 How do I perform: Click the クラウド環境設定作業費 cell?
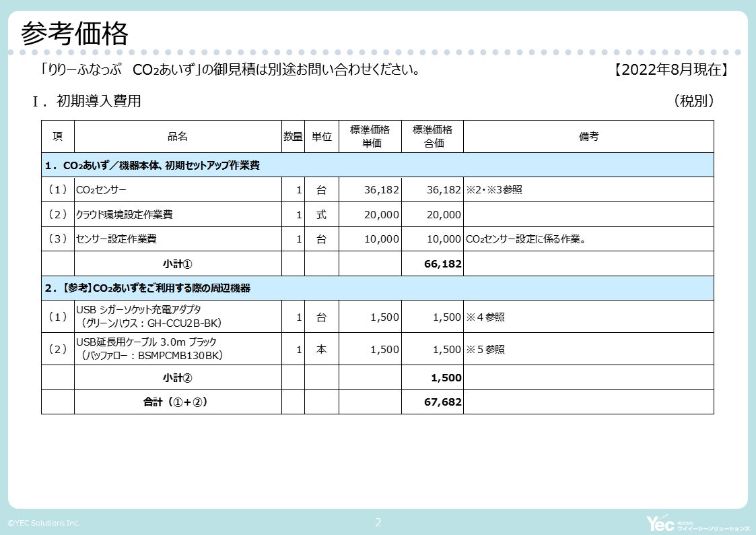(x=178, y=214)
